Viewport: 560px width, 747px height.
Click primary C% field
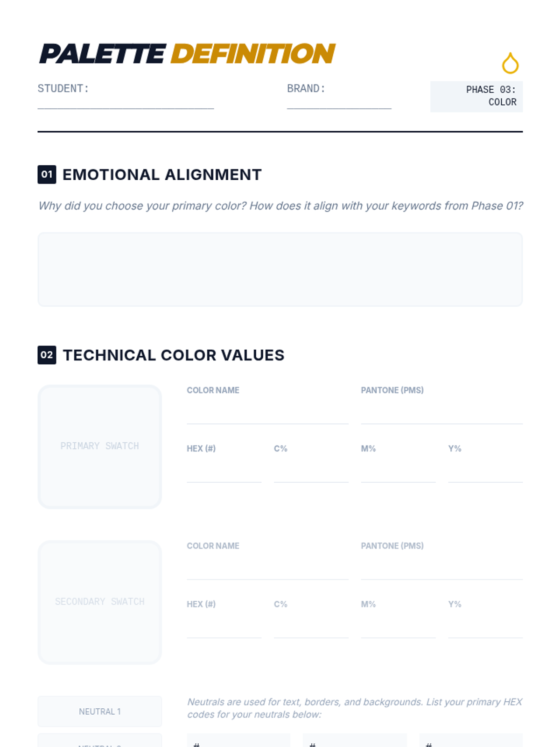pyautogui.click(x=311, y=471)
